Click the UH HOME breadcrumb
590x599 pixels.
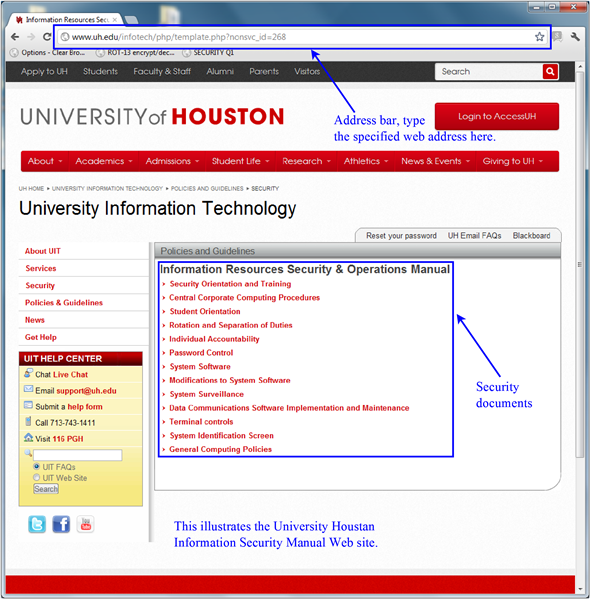tap(31, 188)
